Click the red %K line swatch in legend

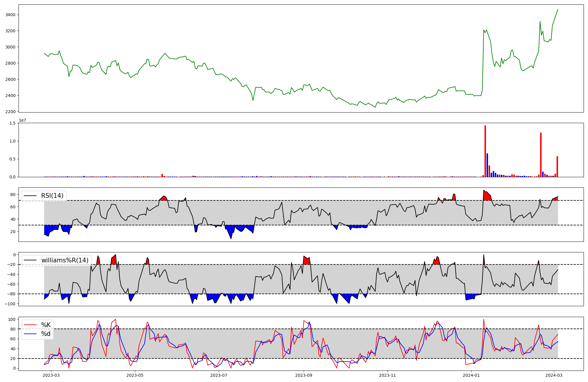click(30, 325)
